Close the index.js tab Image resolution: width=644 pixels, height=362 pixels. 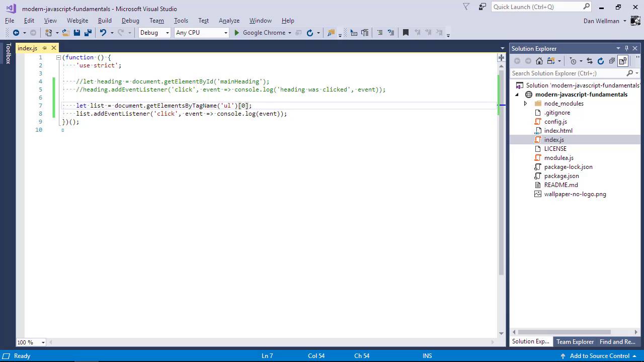[x=54, y=48]
